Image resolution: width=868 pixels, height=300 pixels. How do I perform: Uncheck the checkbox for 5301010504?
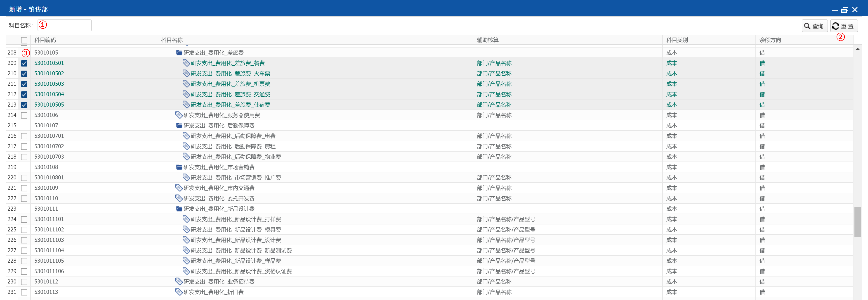pyautogui.click(x=24, y=94)
